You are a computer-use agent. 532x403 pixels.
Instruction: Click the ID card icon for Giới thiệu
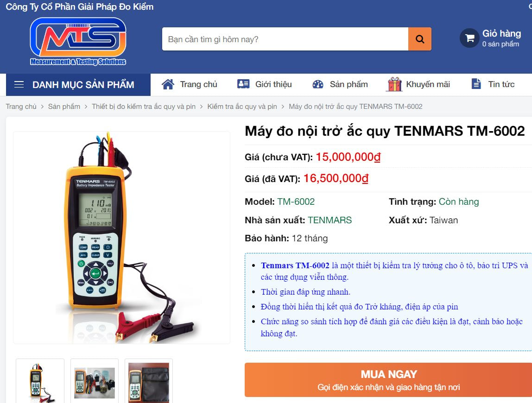click(x=243, y=84)
